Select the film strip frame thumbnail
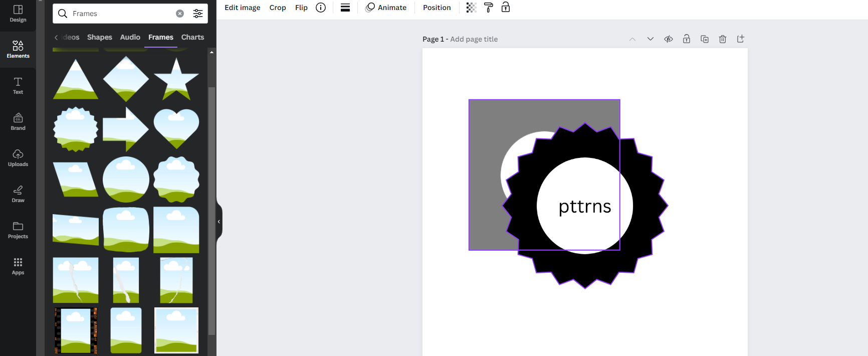The width and height of the screenshot is (868, 356). tap(76, 330)
